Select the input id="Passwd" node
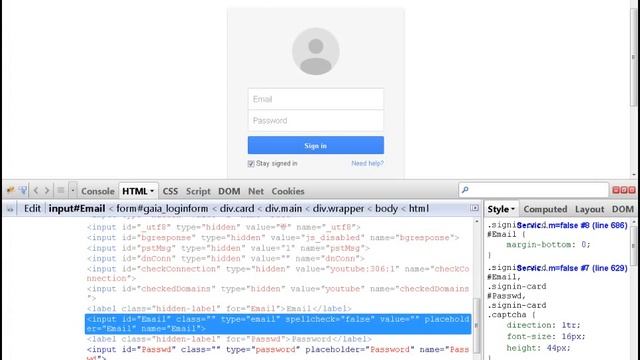 (x=278, y=353)
